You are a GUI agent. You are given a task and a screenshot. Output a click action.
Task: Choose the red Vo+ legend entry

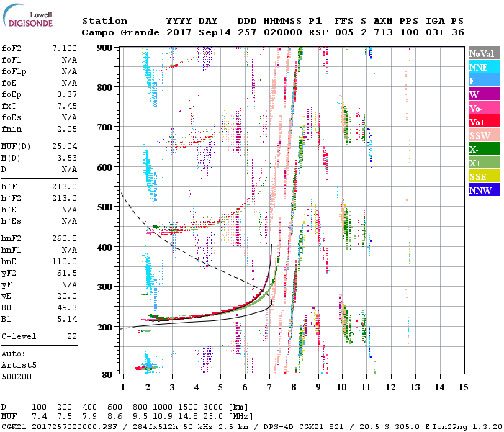click(482, 122)
